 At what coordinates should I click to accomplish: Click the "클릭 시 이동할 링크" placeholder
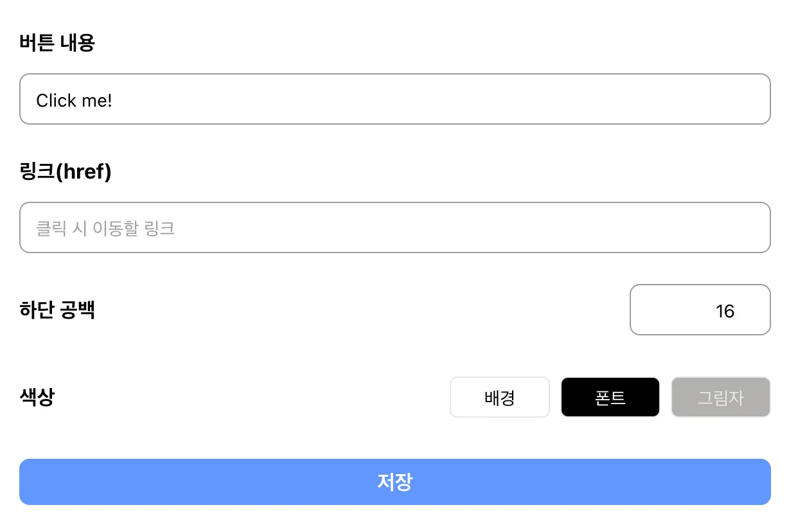(105, 229)
